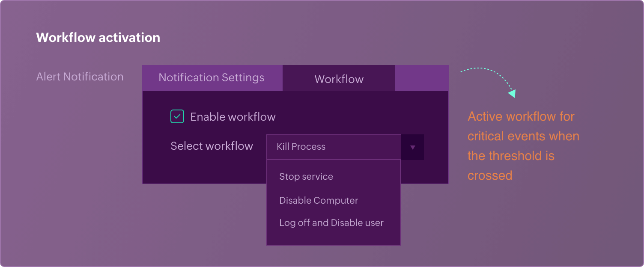Click the 'critical events when' annotation line

click(523, 136)
